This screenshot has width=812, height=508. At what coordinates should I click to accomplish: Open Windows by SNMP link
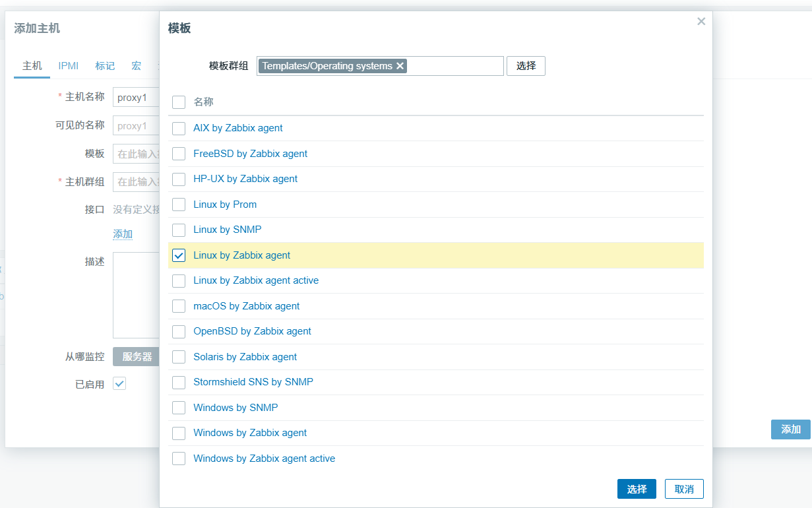(x=235, y=408)
